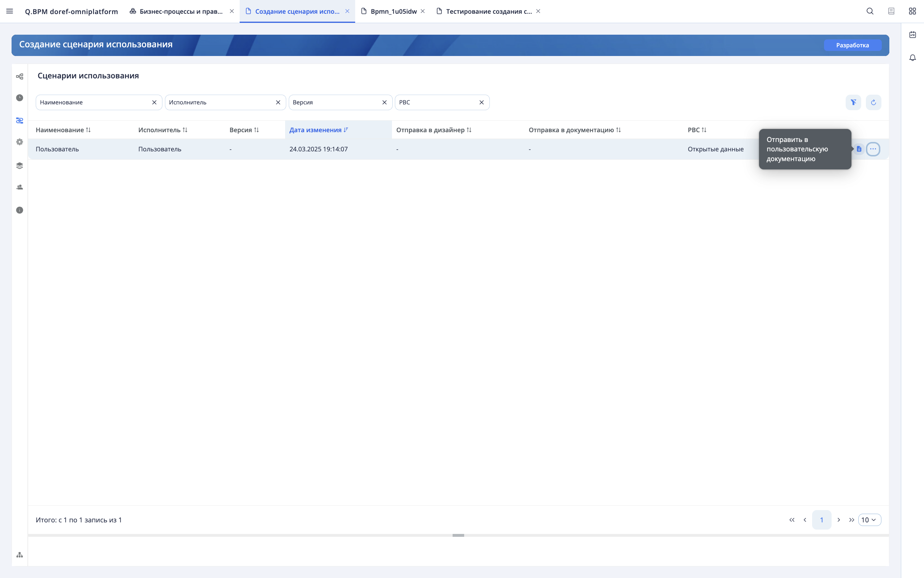Send scenario to user documentation icon
Viewport: 924px width, 578px height.
pyautogui.click(x=859, y=149)
